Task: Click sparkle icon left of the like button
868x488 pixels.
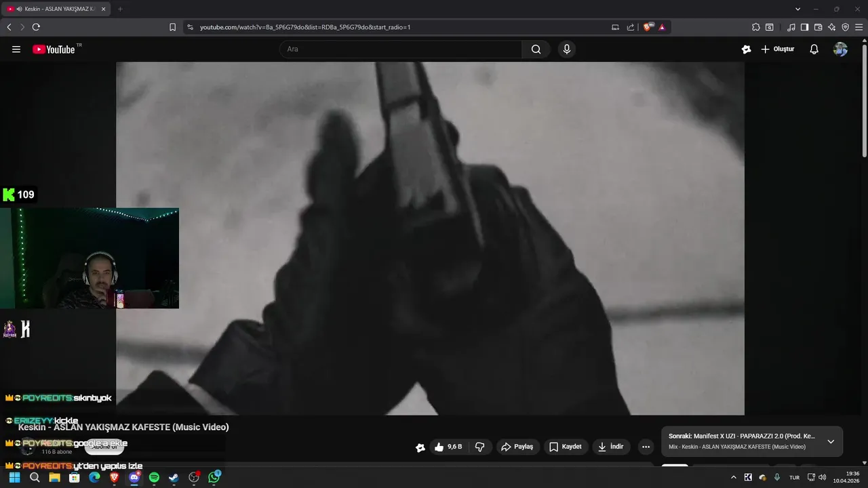Action: pyautogui.click(x=420, y=447)
